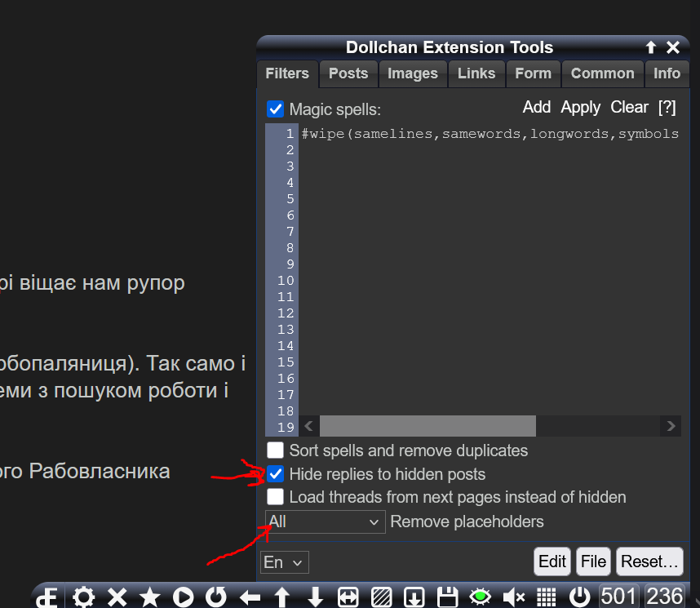Screen dimensions: 700x608
Task: Check Load threads from next pages option
Action: tap(276, 497)
